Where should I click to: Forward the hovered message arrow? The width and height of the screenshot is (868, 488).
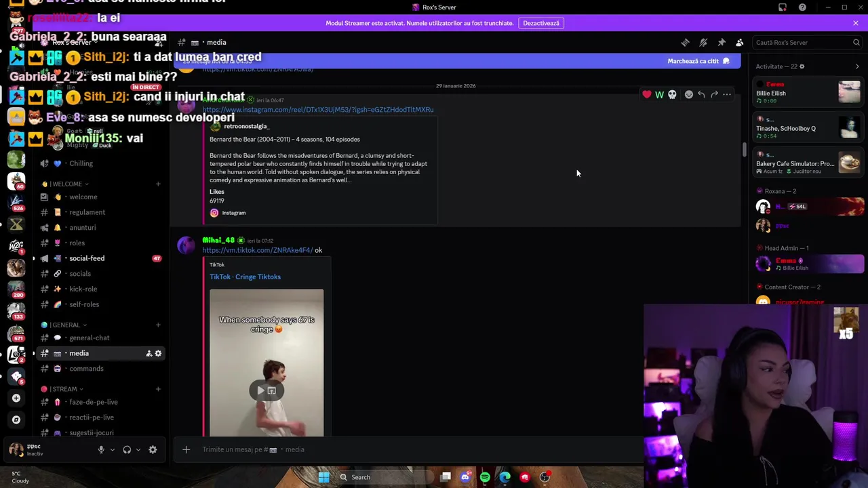(x=714, y=94)
